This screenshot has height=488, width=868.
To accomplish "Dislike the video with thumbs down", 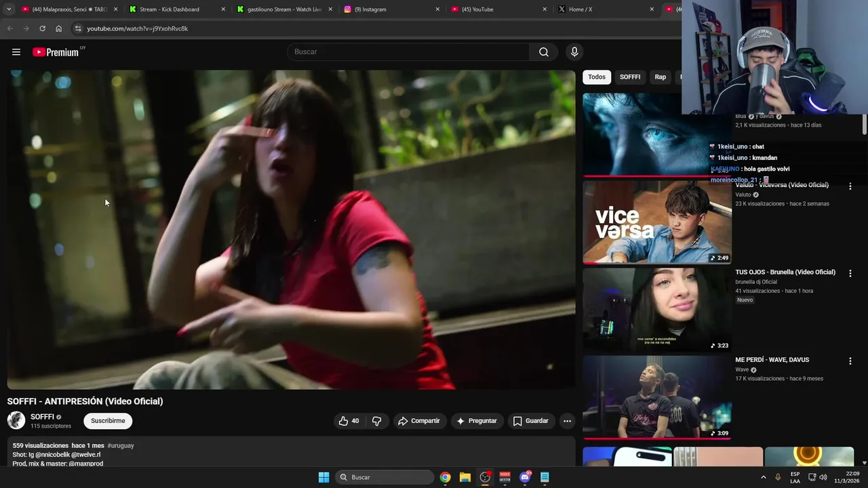I will click(377, 421).
